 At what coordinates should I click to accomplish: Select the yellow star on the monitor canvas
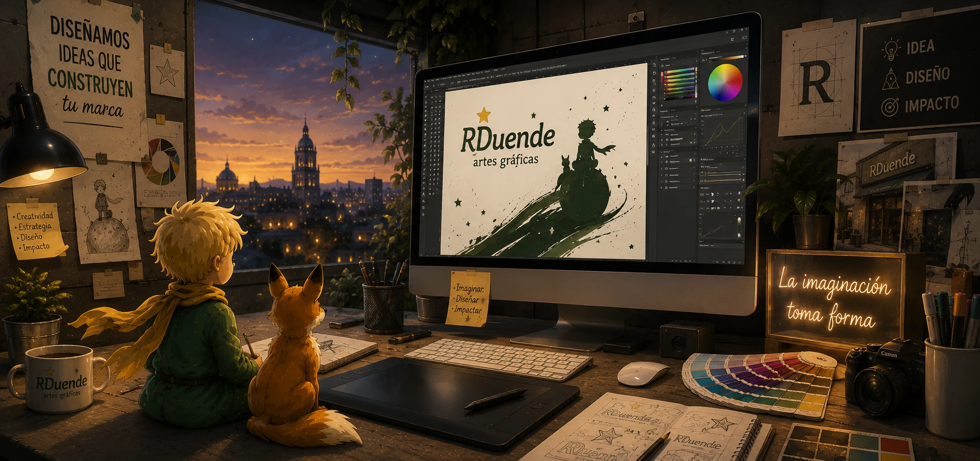(x=484, y=114)
